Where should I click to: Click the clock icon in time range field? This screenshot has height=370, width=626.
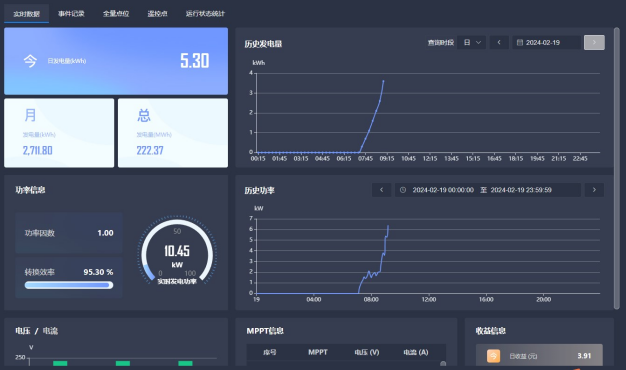pyautogui.click(x=403, y=190)
